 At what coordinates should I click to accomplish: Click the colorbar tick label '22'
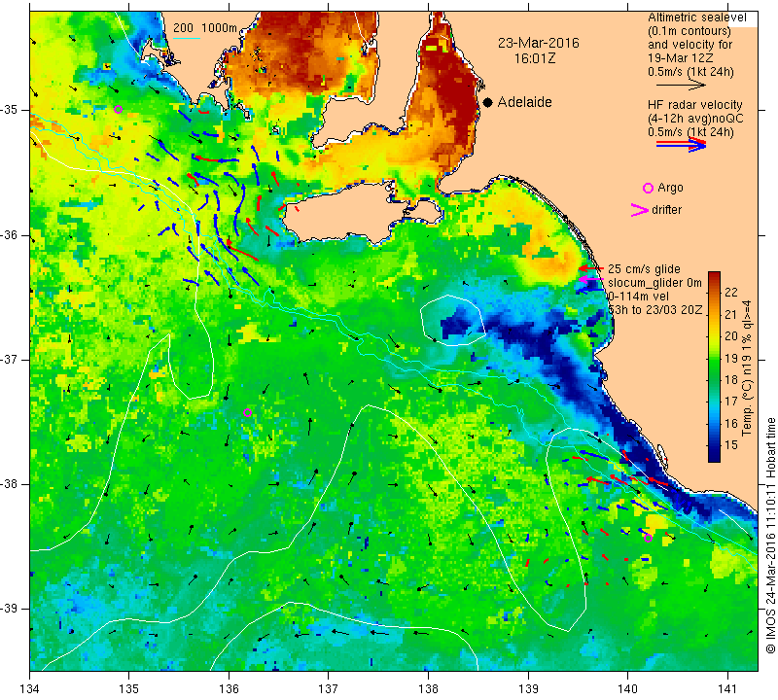pyautogui.click(x=731, y=293)
